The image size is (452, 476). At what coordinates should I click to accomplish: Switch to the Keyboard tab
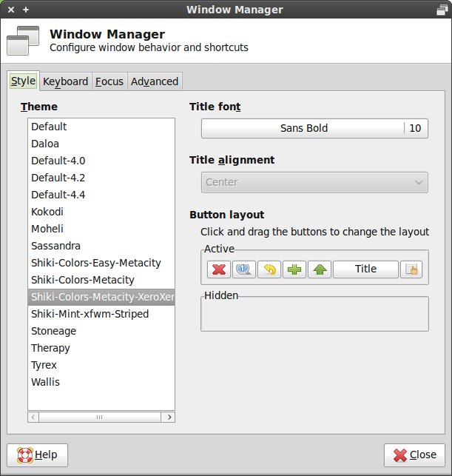[x=66, y=81]
